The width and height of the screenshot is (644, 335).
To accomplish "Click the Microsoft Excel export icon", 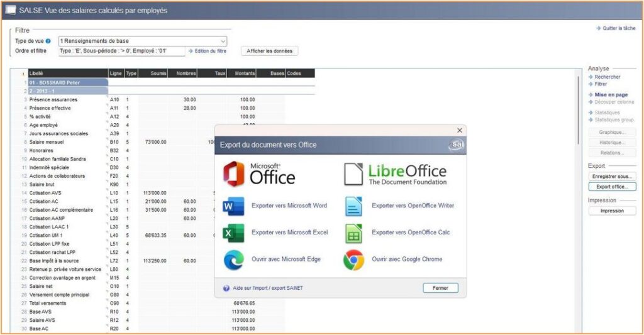I will coord(233,233).
